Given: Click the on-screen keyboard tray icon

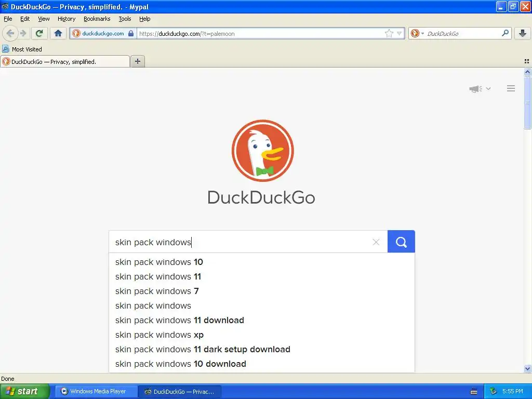Looking at the screenshot, I should click(474, 392).
